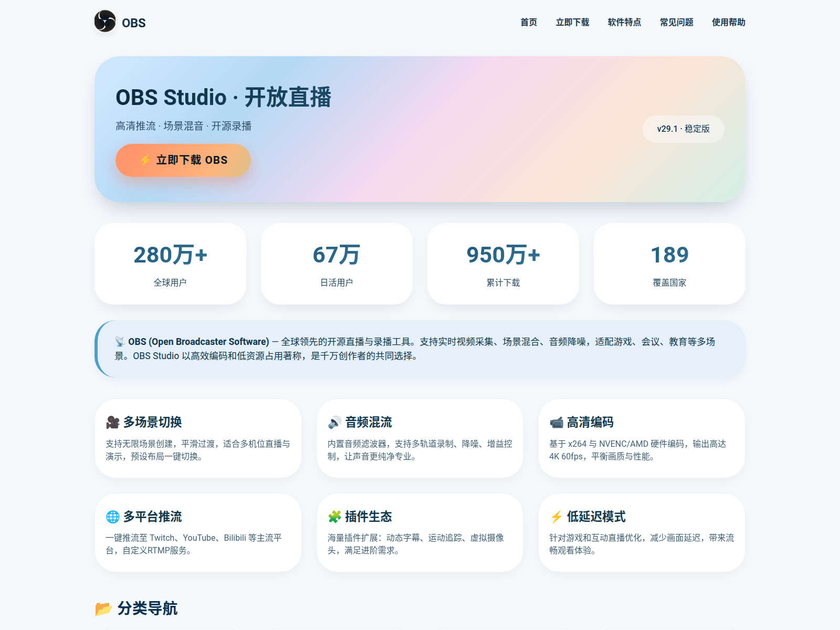
Task: Open 软件特点 nav item
Action: pyautogui.click(x=624, y=22)
